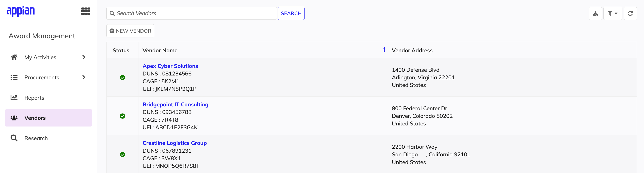Sort by the Vendor Name column header

(x=160, y=50)
